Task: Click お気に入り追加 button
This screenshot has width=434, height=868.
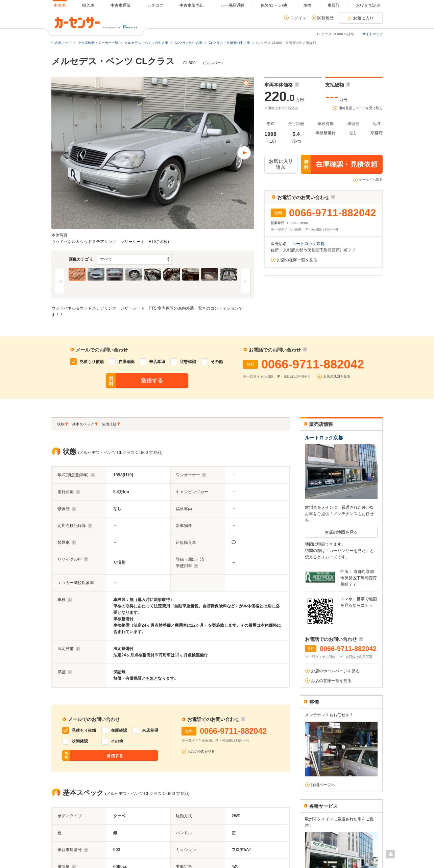Action: 281,164
